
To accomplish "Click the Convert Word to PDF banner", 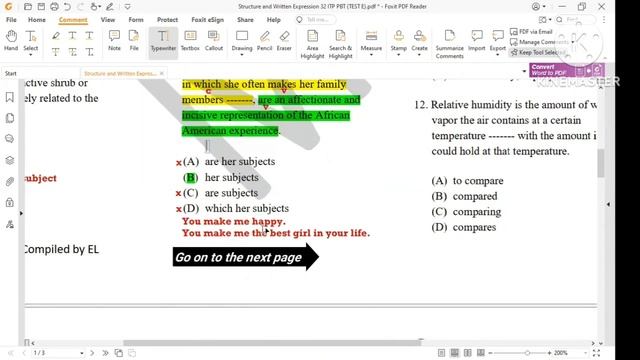I will tap(567, 70).
